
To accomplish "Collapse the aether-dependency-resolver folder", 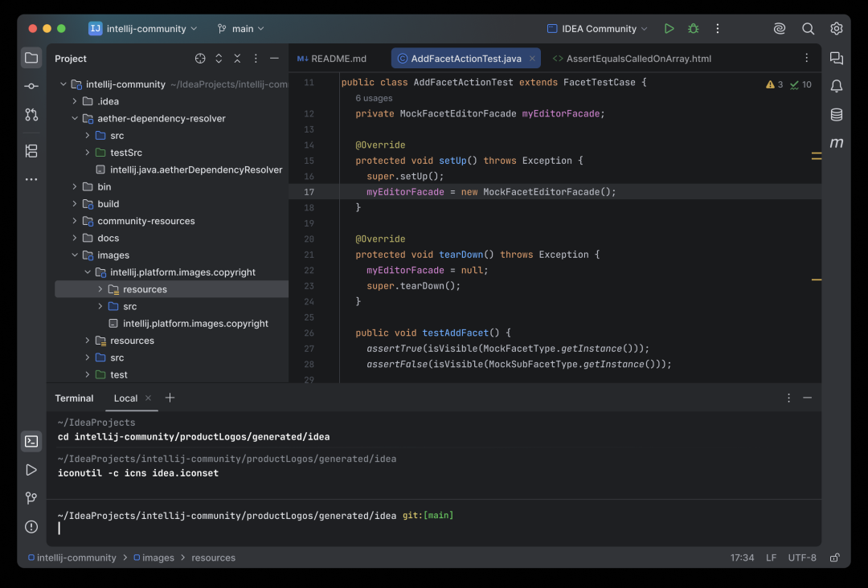I will pos(75,118).
